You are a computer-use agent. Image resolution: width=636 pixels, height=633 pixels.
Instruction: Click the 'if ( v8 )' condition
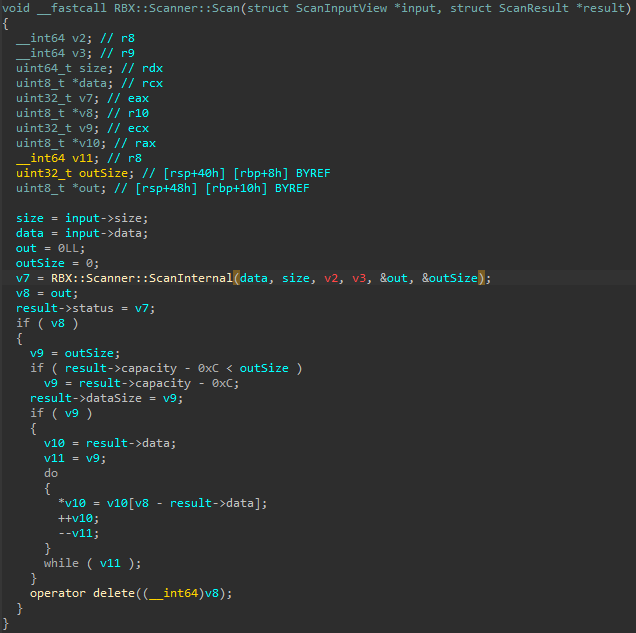click(47, 323)
